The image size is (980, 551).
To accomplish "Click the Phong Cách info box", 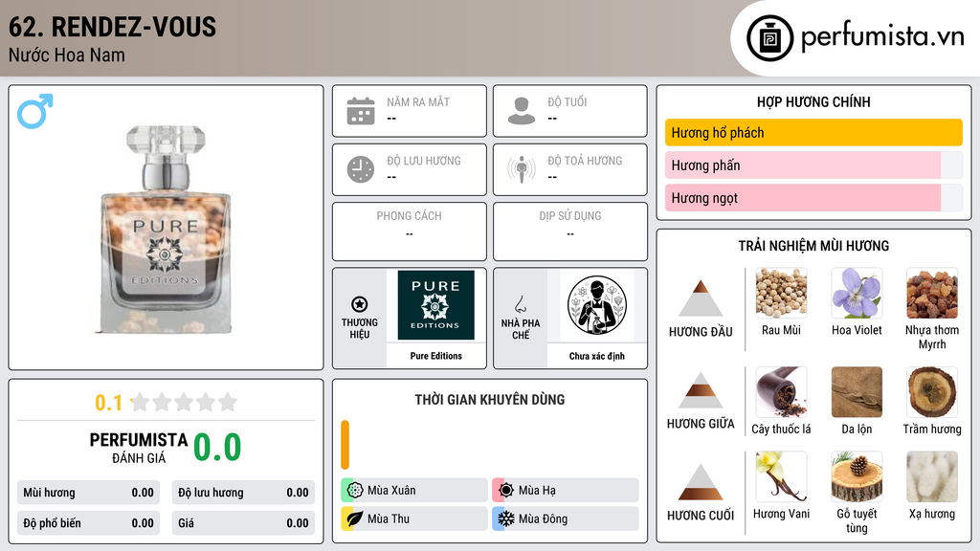I will 410,231.
